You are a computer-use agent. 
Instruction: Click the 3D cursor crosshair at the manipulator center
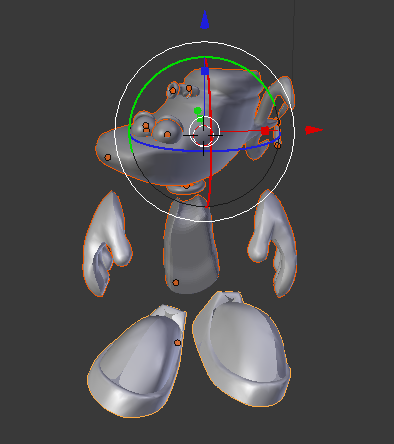click(x=204, y=135)
